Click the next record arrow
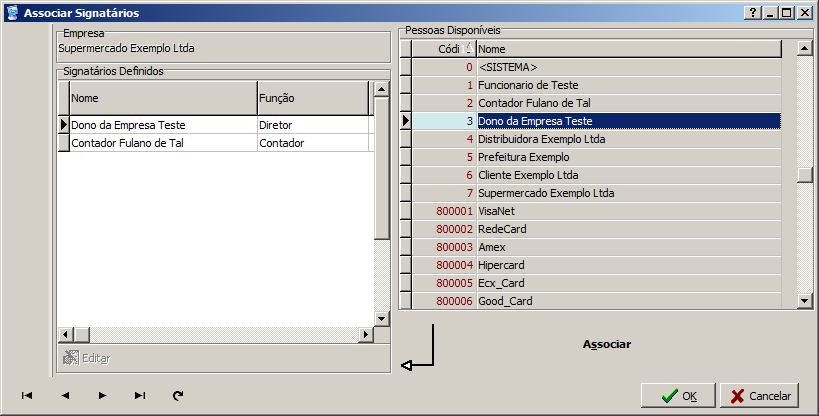Image resolution: width=819 pixels, height=416 pixels. pos(102,396)
